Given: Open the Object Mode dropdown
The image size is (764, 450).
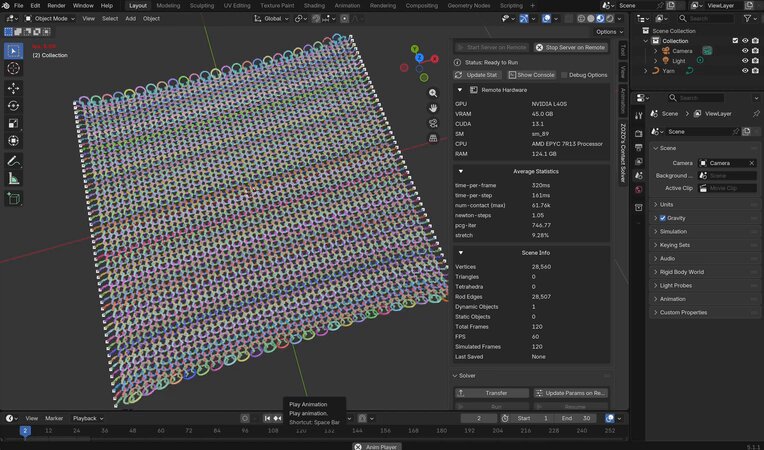Looking at the screenshot, I should click(50, 19).
